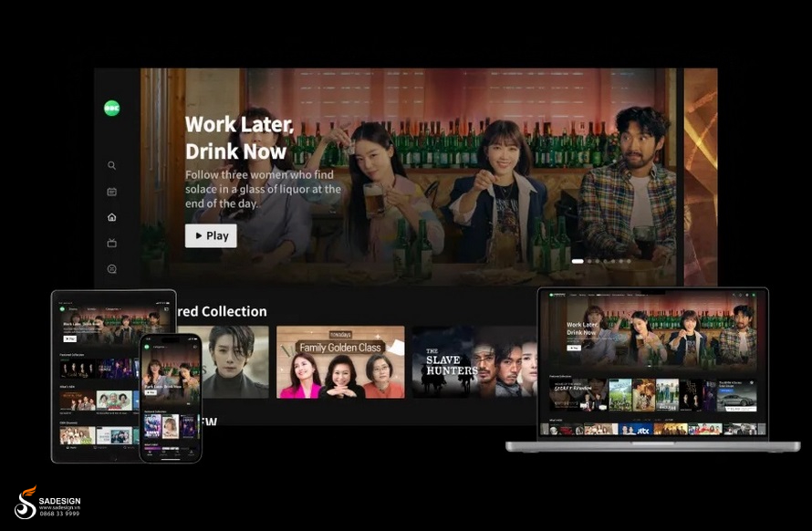Tap the cast icon on the tablet header

[x=167, y=308]
